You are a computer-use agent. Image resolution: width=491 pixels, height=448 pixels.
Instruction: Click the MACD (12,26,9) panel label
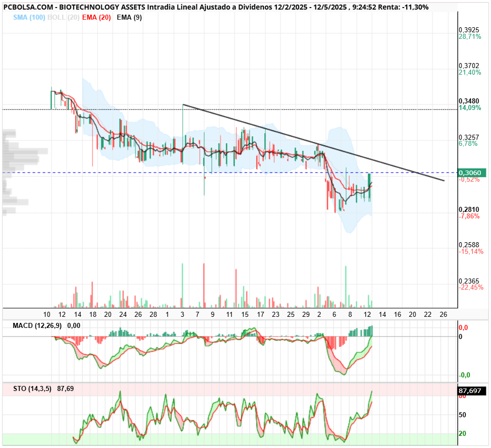37,325
